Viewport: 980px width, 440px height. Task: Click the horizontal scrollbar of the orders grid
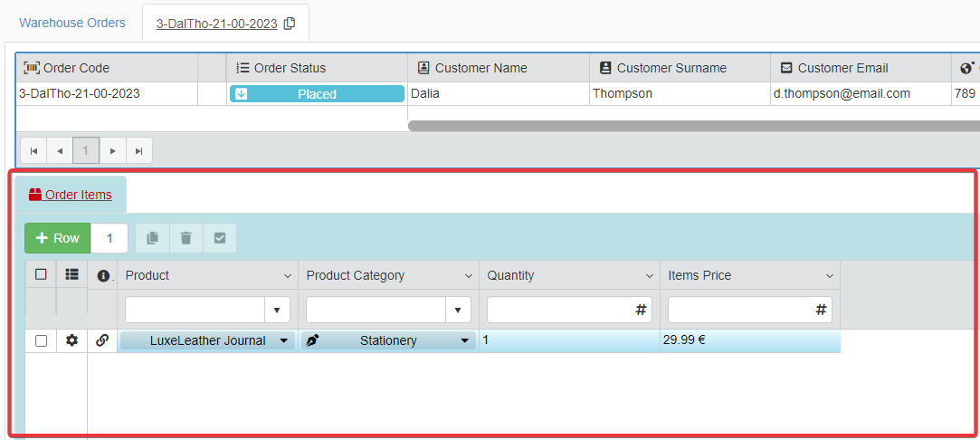tap(688, 126)
